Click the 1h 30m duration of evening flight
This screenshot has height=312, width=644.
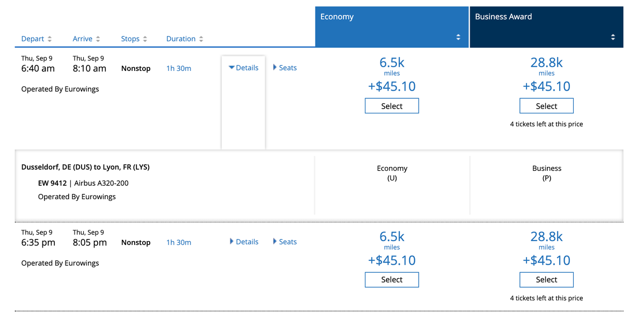pos(179,243)
